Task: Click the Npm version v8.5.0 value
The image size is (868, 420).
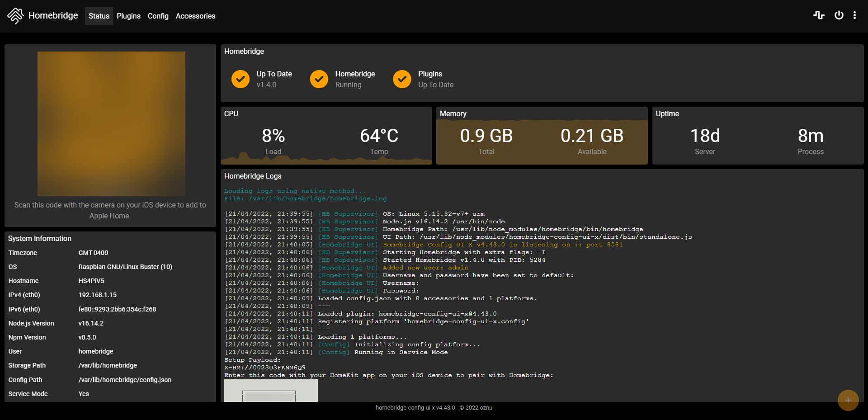Action: [x=87, y=337]
